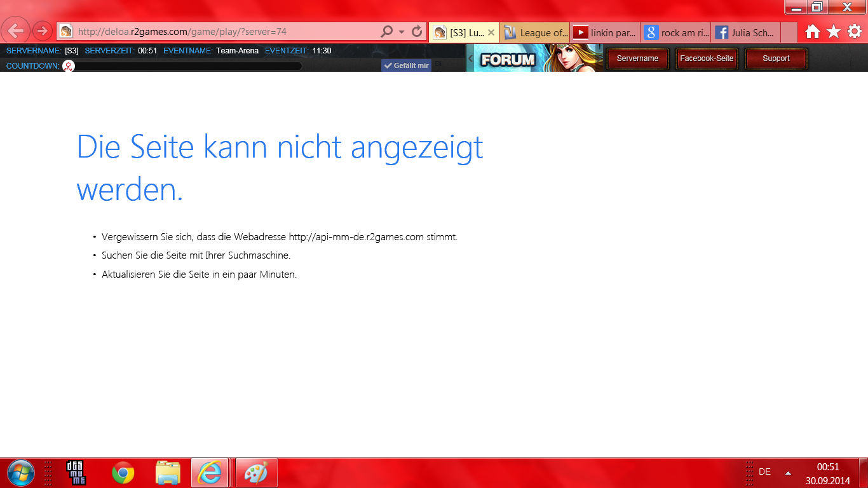The height and width of the screenshot is (488, 868).
Task: Open Favorites star icon
Action: click(x=834, y=32)
